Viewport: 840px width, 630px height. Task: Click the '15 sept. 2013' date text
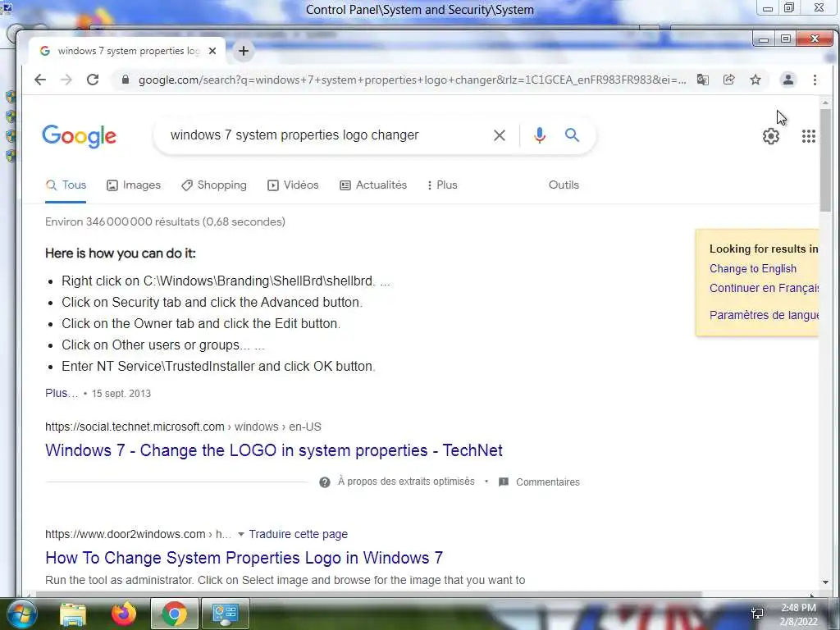pyautogui.click(x=121, y=394)
